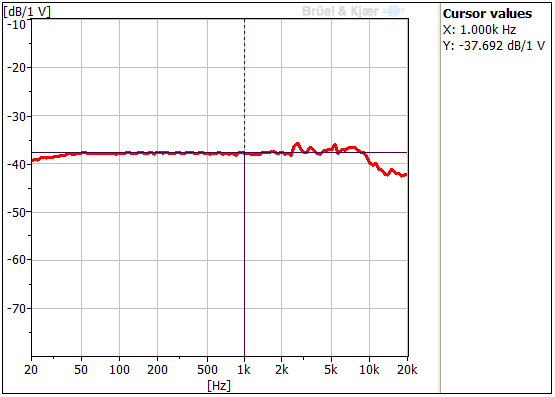Click the vertical cursor line at 1k
The width and height of the screenshot is (555, 397).
coord(244,188)
